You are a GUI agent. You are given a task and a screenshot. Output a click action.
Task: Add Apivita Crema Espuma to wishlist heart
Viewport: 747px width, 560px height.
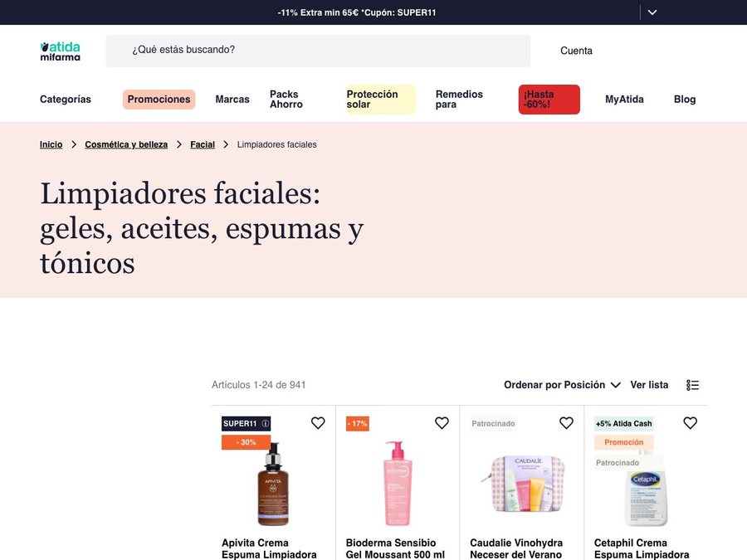(318, 423)
